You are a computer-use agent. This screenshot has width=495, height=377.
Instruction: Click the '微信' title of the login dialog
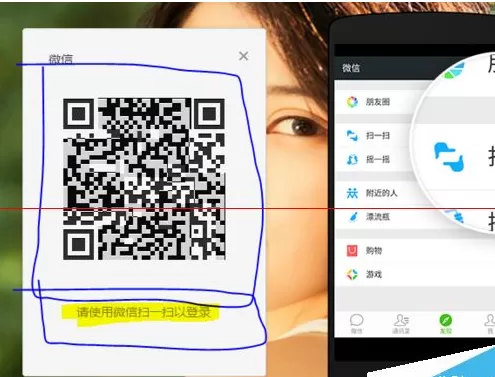[x=61, y=59]
